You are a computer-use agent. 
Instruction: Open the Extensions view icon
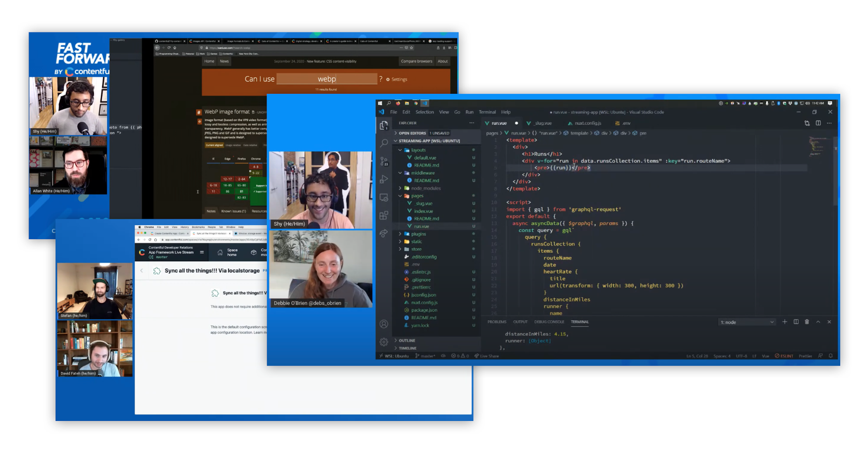[384, 216]
